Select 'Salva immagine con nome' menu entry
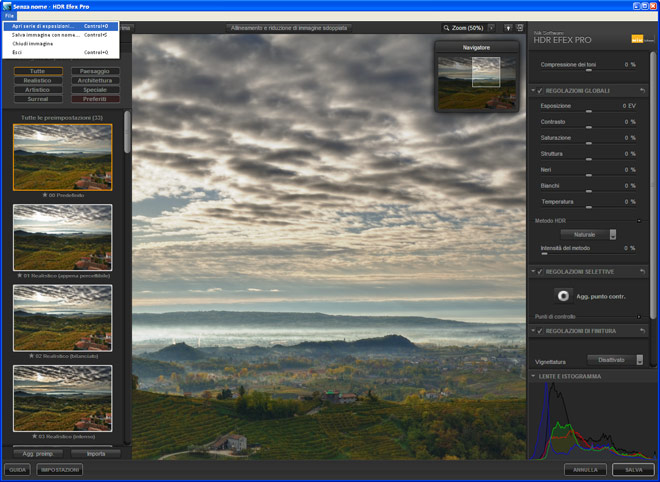Image resolution: width=660 pixels, height=482 pixels. [x=60, y=35]
